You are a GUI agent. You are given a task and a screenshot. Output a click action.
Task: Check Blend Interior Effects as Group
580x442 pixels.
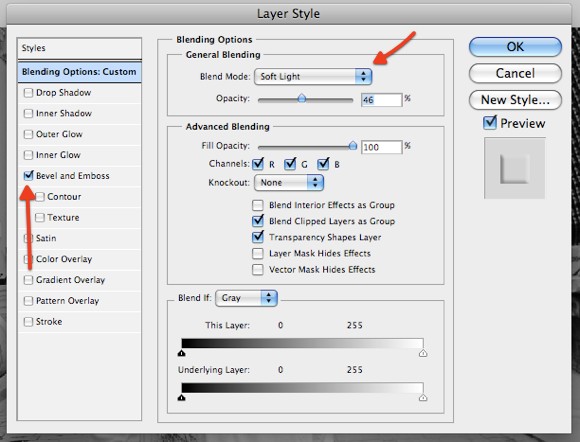pyautogui.click(x=258, y=205)
